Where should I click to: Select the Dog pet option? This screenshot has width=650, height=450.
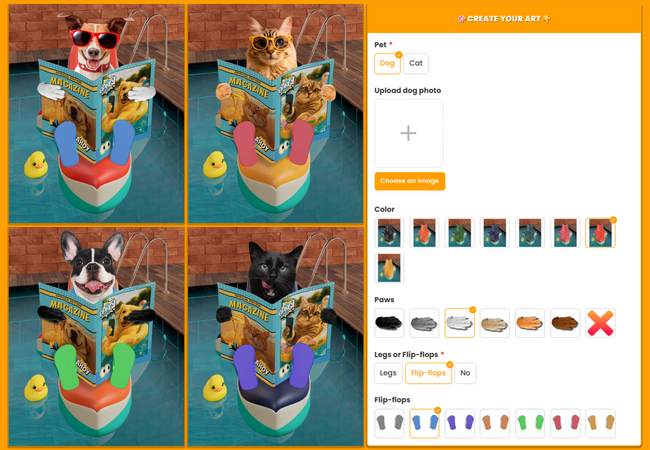point(387,63)
